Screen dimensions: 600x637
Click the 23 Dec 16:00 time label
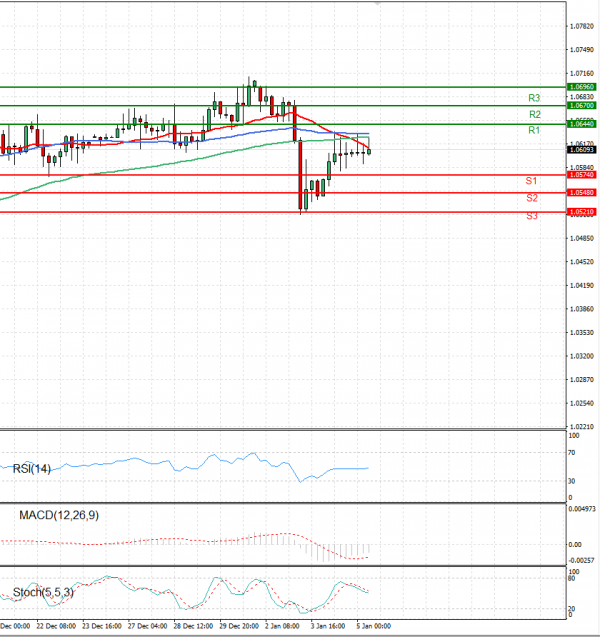click(102, 626)
